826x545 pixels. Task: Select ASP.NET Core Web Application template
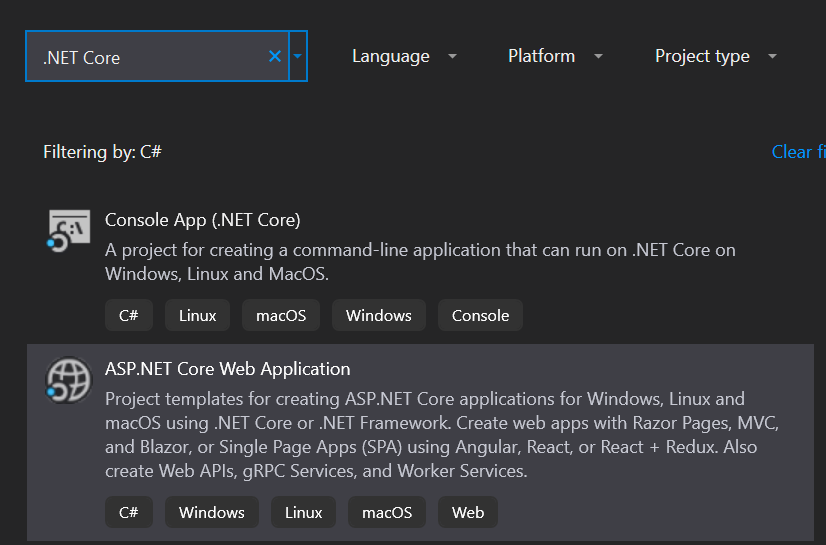[227, 369]
